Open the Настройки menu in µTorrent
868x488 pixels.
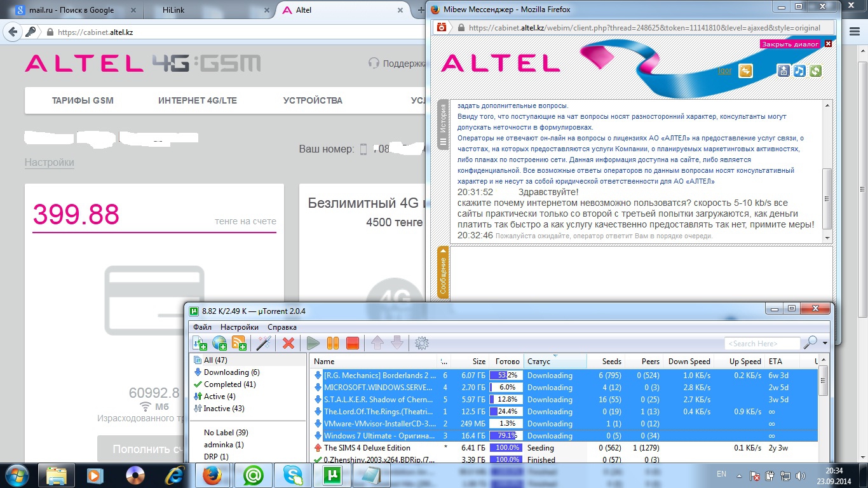(240, 327)
